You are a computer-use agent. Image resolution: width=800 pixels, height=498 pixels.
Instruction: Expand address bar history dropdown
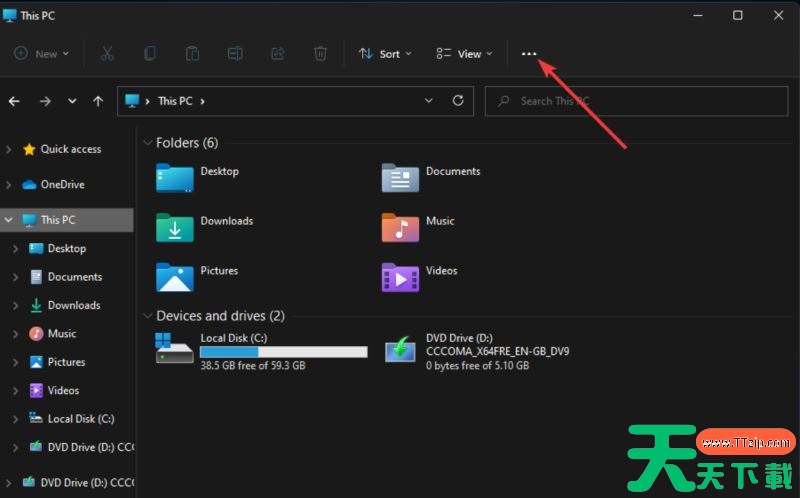[429, 101]
